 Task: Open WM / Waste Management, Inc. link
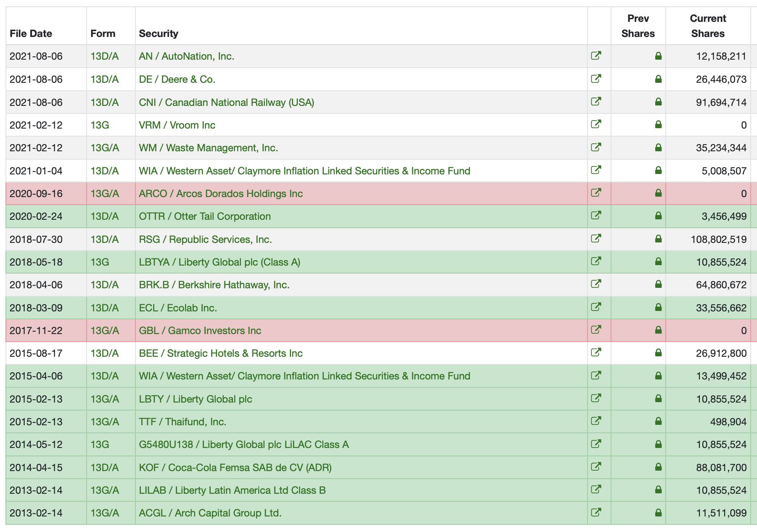click(208, 148)
